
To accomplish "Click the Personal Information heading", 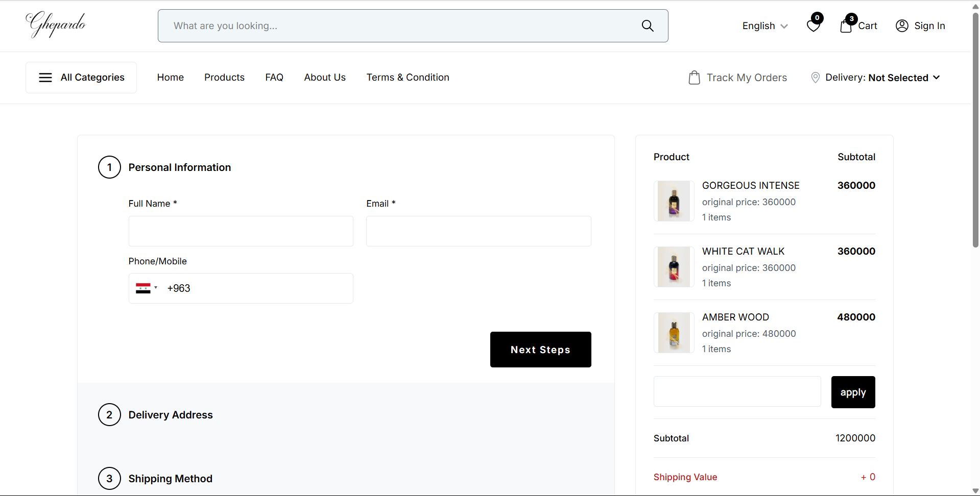I will (x=180, y=167).
